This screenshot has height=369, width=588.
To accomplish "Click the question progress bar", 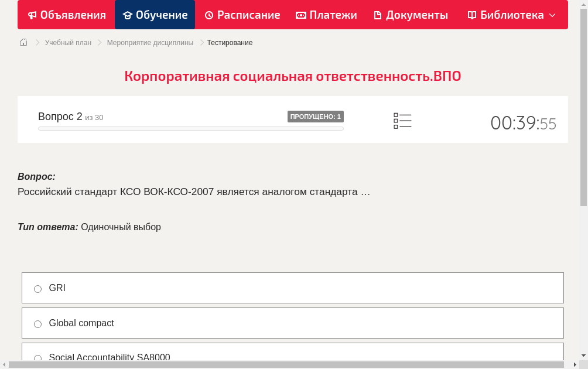I will 190,128.
